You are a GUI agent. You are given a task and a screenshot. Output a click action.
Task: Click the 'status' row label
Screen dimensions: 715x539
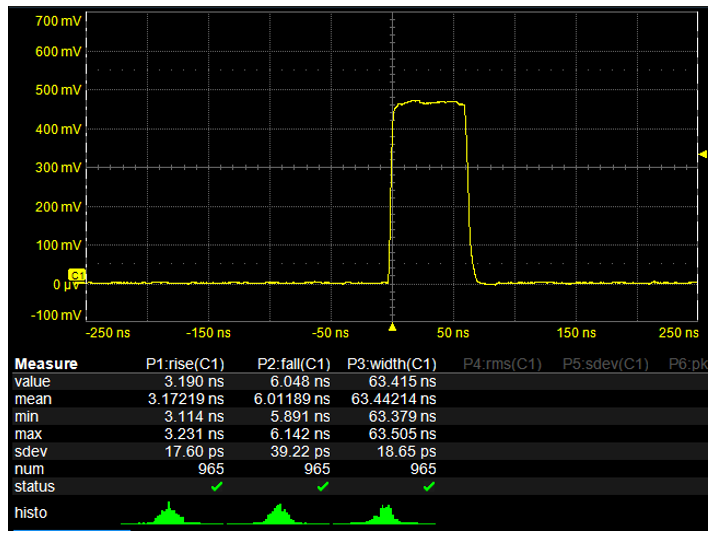click(x=34, y=487)
